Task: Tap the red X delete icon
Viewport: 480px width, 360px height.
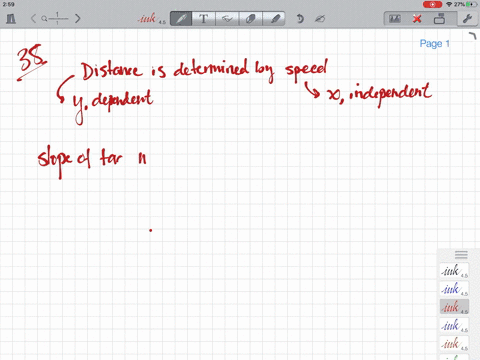Action: point(417,19)
